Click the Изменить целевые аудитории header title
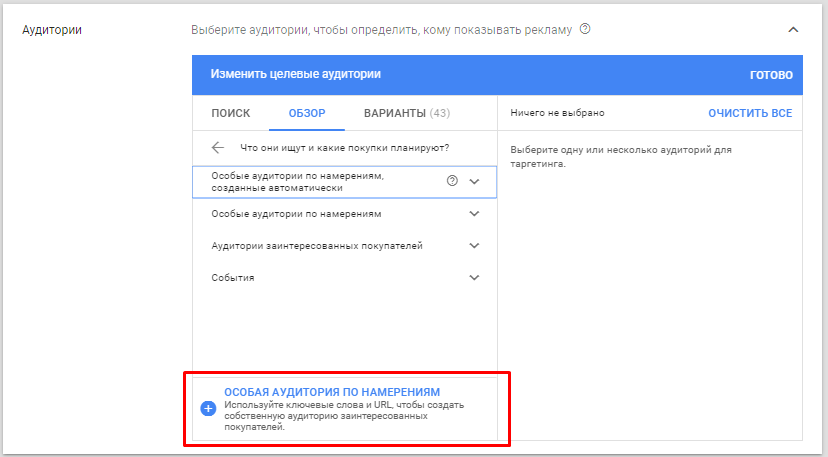Screen dimensions: 828x457 [x=296, y=74]
